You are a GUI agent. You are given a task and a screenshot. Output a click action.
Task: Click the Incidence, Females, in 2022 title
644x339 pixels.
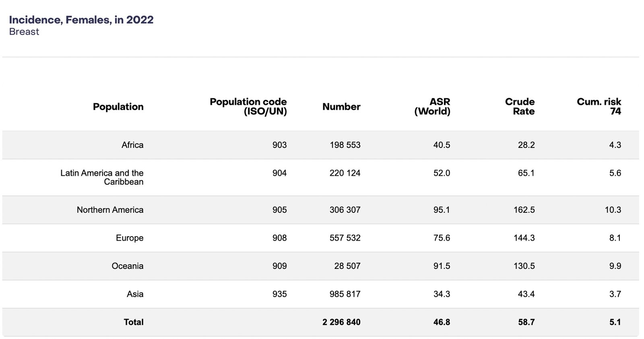click(x=81, y=20)
